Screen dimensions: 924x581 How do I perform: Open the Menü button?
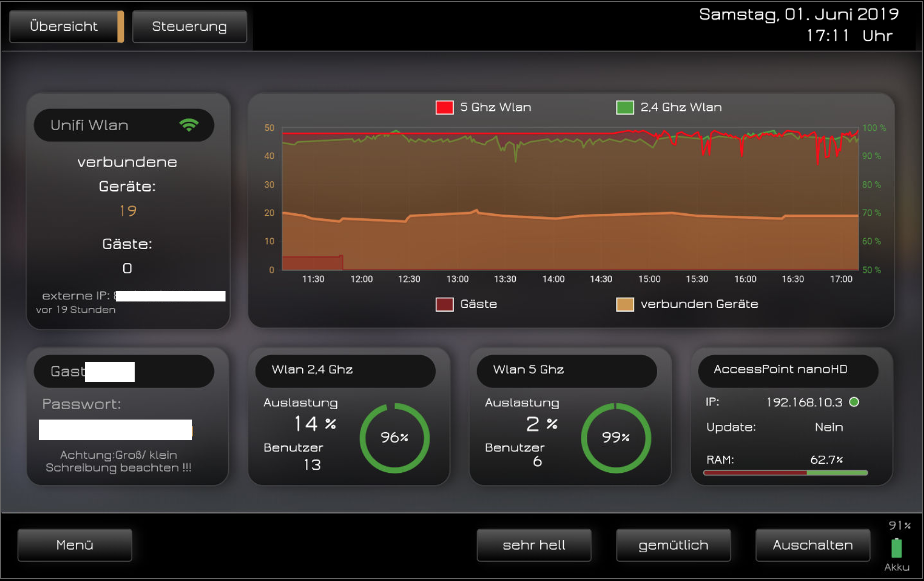coord(75,545)
